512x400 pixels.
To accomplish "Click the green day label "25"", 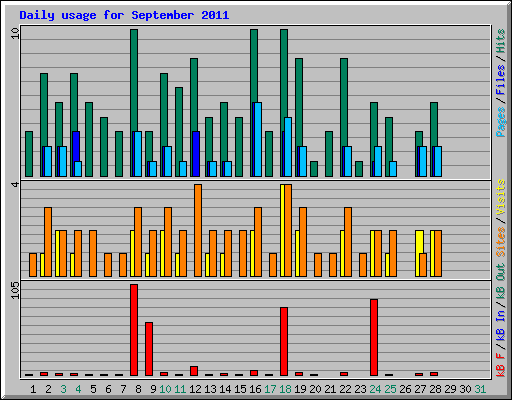I will (x=390, y=389).
